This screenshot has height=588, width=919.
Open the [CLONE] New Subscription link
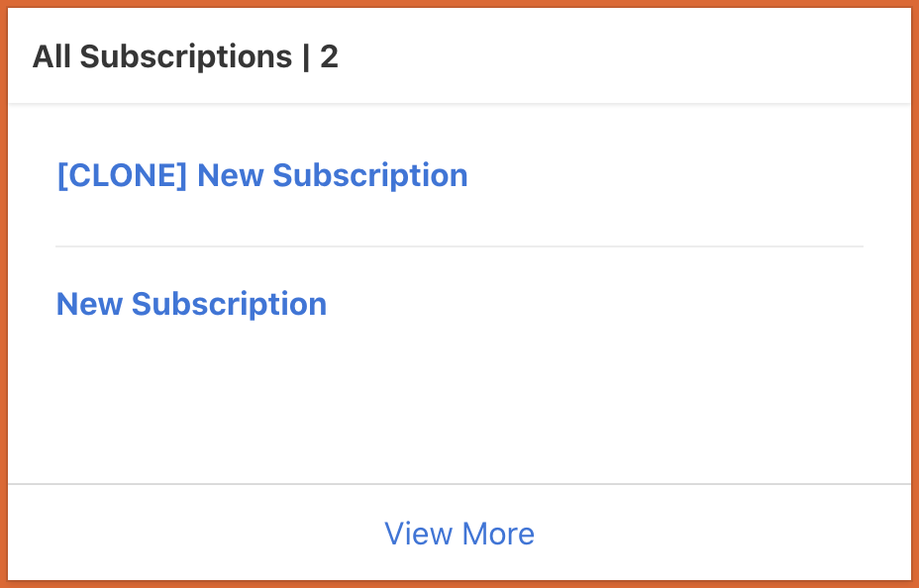click(261, 176)
